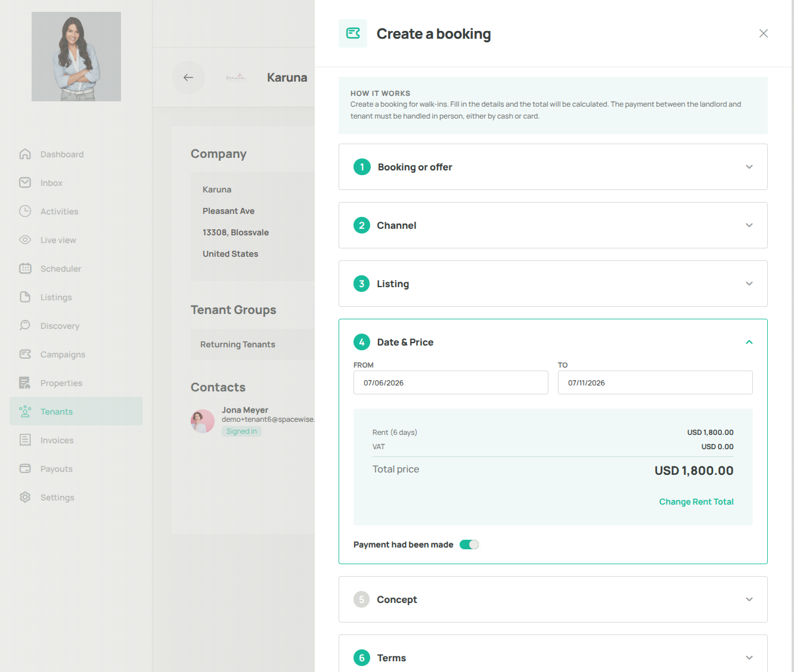Screen dimensions: 794x672
Task: Expand the Concept section
Action: point(553,599)
